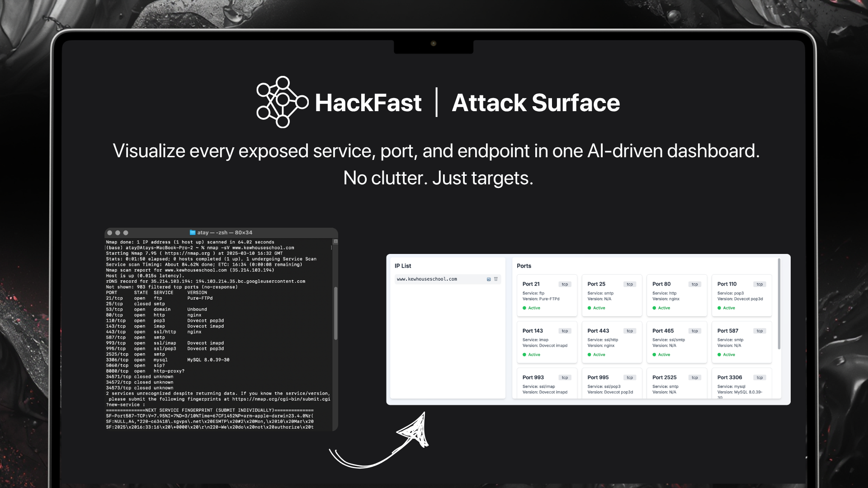Click the green status dot on Port 465
868x488 pixels.
[x=654, y=354]
